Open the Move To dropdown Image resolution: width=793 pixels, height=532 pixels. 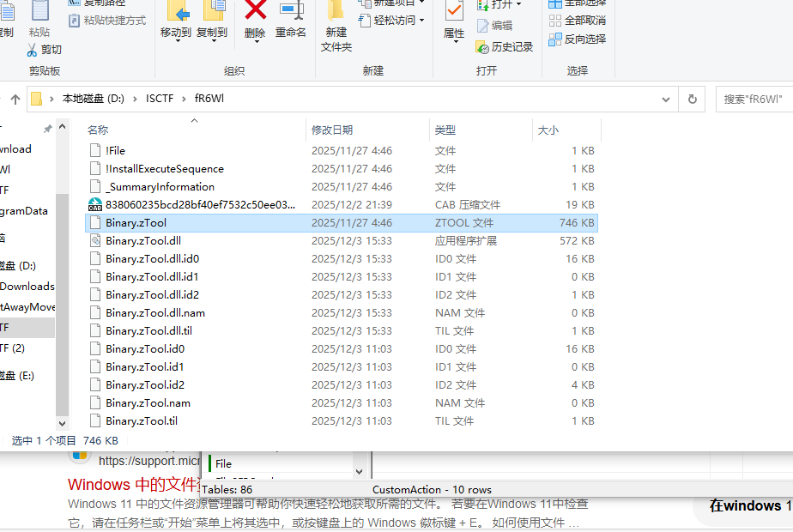pos(176,33)
